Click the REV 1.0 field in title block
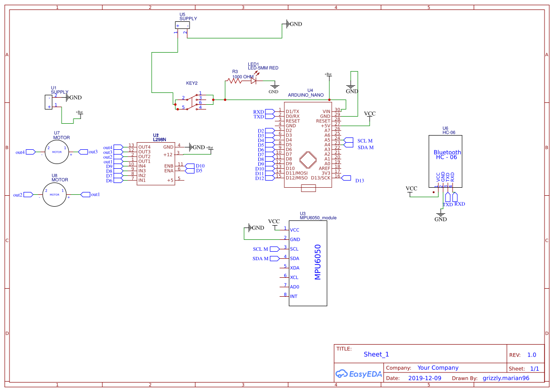The width and height of the screenshot is (554, 392). (x=530, y=355)
